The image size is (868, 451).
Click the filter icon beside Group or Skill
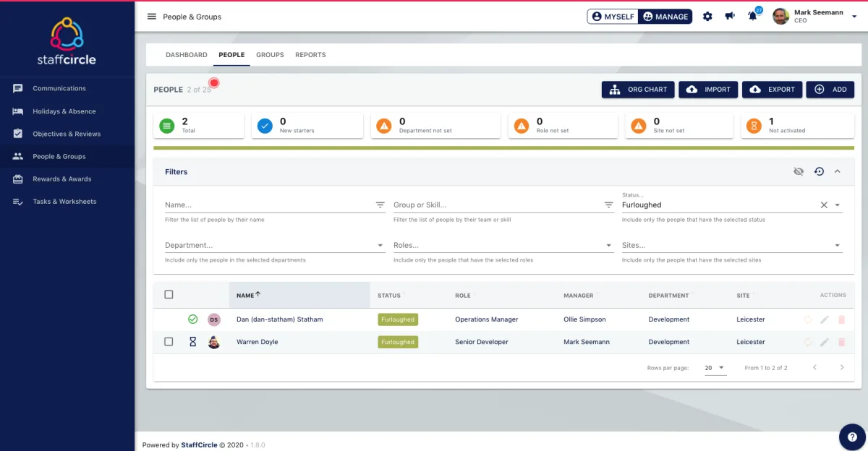point(609,205)
